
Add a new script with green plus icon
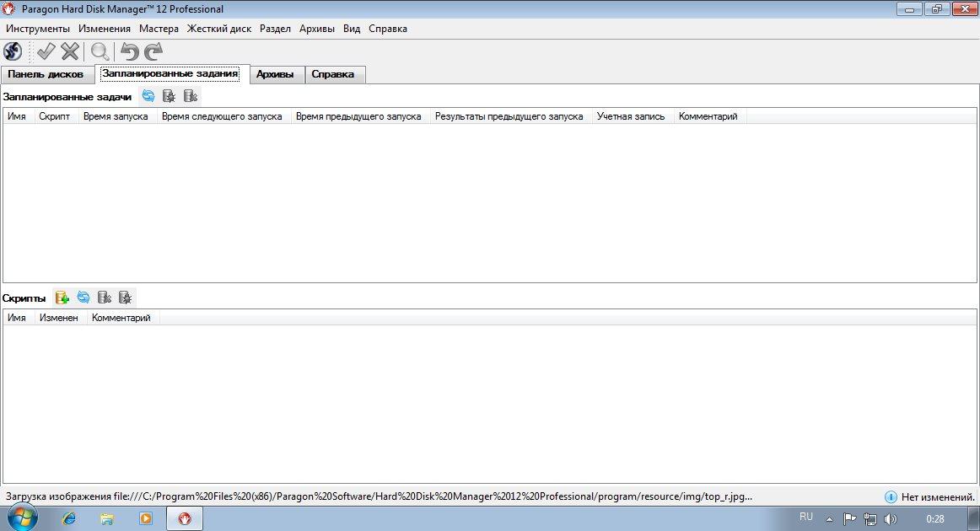pyautogui.click(x=62, y=298)
